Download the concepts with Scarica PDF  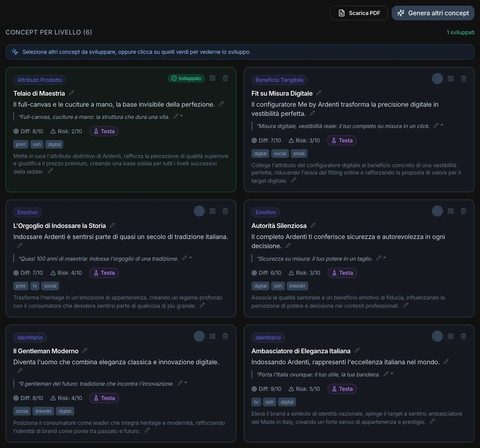pyautogui.click(x=359, y=13)
